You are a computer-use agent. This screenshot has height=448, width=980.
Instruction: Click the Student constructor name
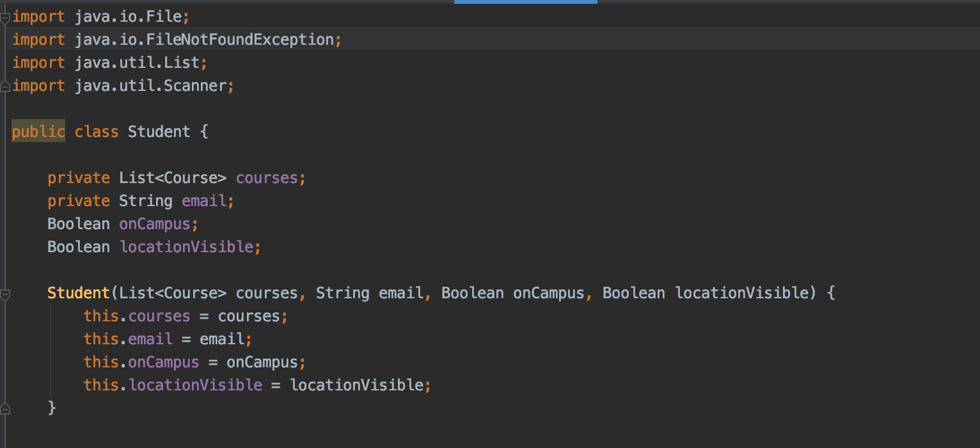click(79, 293)
